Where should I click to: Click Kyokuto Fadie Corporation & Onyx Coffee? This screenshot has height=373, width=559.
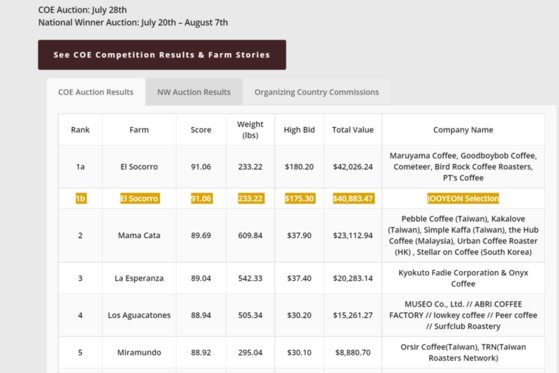point(463,278)
